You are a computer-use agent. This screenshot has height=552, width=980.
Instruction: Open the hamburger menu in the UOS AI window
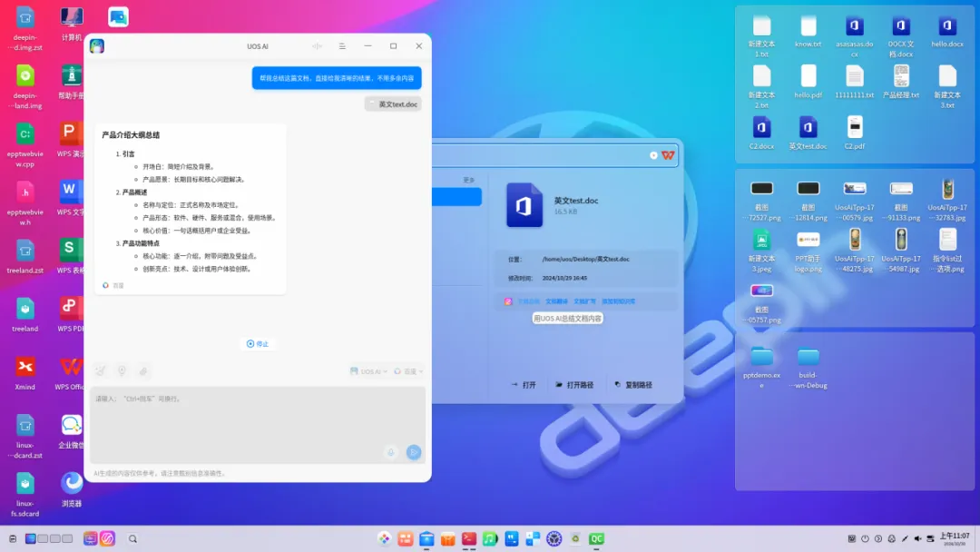click(342, 46)
